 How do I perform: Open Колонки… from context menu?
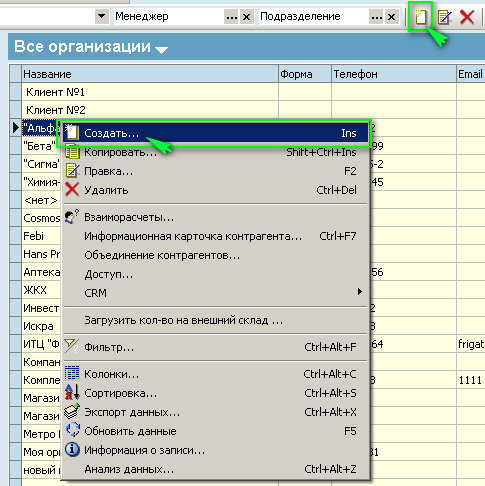[216, 374]
